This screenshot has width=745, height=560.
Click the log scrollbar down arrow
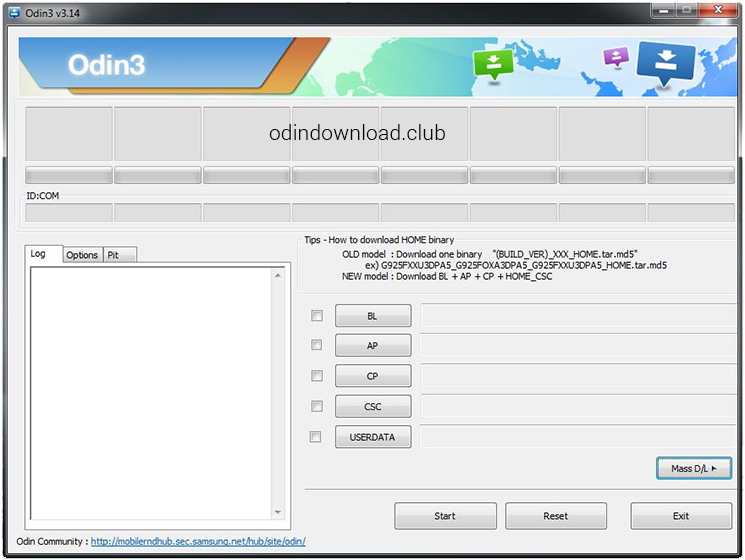[x=278, y=512]
